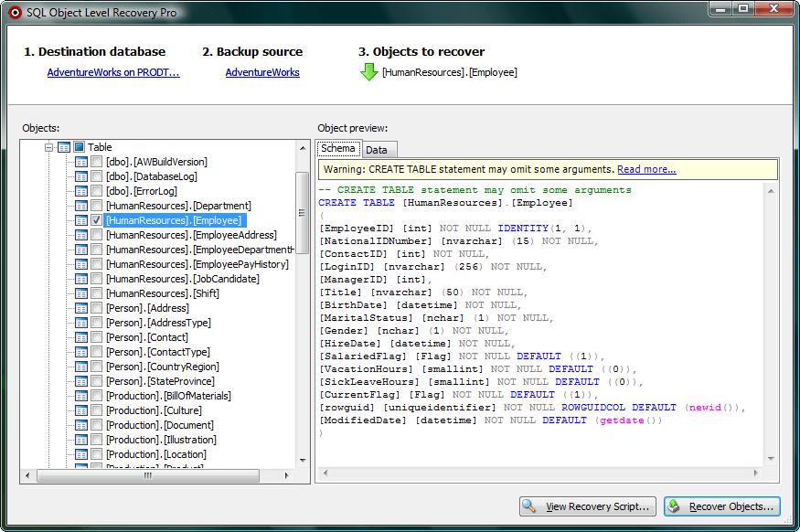Check the [HumanResources].[Department] checkbox

pos(96,206)
